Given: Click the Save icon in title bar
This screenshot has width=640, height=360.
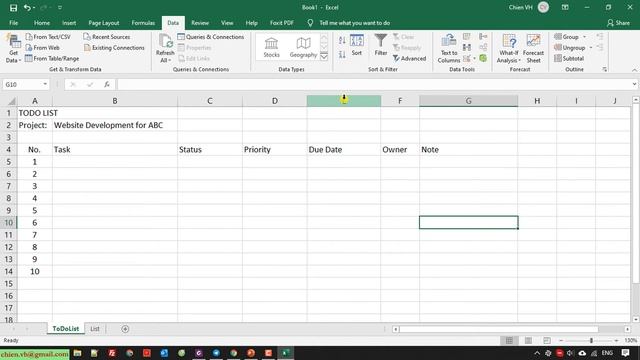Looking at the screenshot, I should (x=13, y=7).
